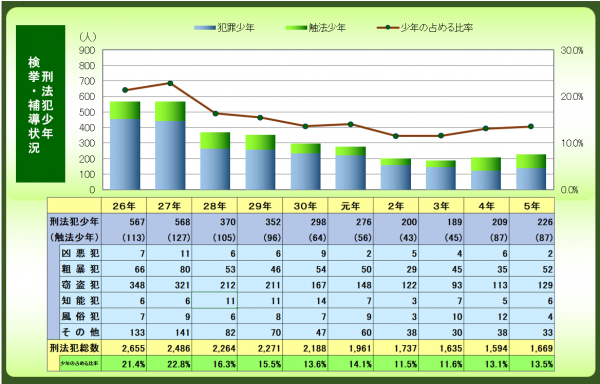
Task: Click the 26年 column header
Action: [124, 206]
